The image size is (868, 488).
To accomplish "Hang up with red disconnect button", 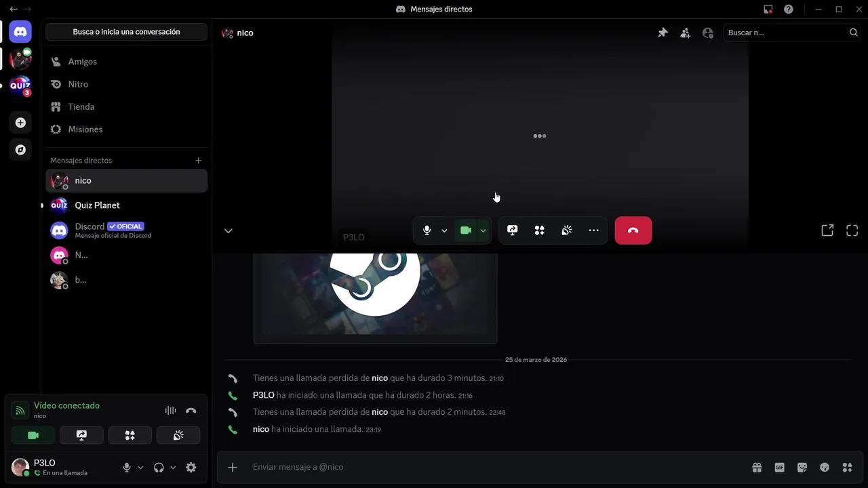I will point(633,230).
